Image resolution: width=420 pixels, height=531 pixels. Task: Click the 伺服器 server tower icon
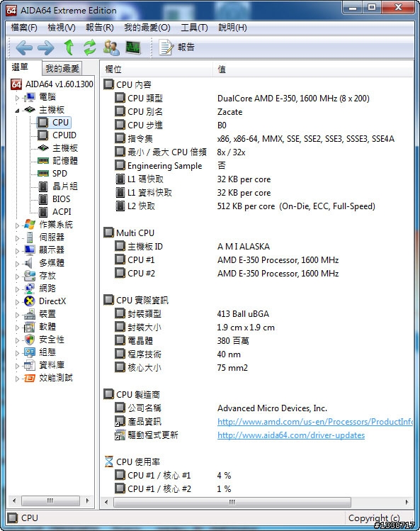tap(30, 237)
